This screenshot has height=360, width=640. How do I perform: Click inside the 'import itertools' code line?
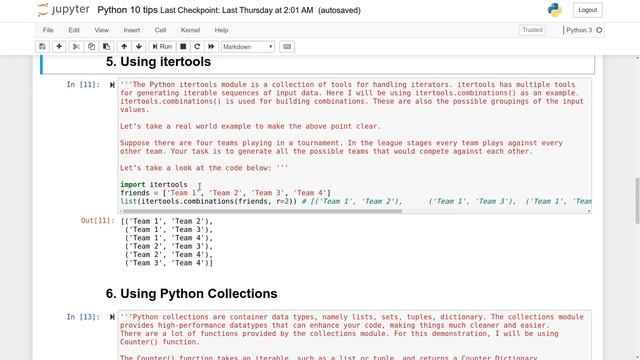154,184
